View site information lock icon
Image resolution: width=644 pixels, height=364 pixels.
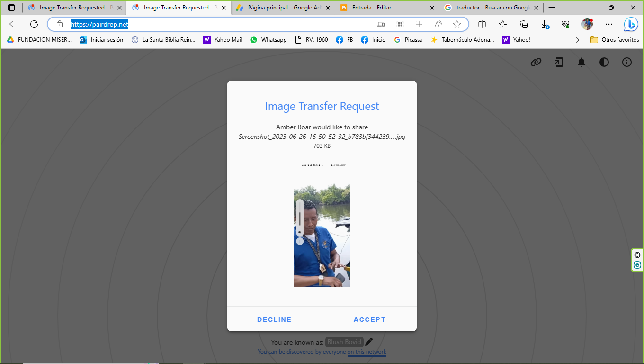60,24
